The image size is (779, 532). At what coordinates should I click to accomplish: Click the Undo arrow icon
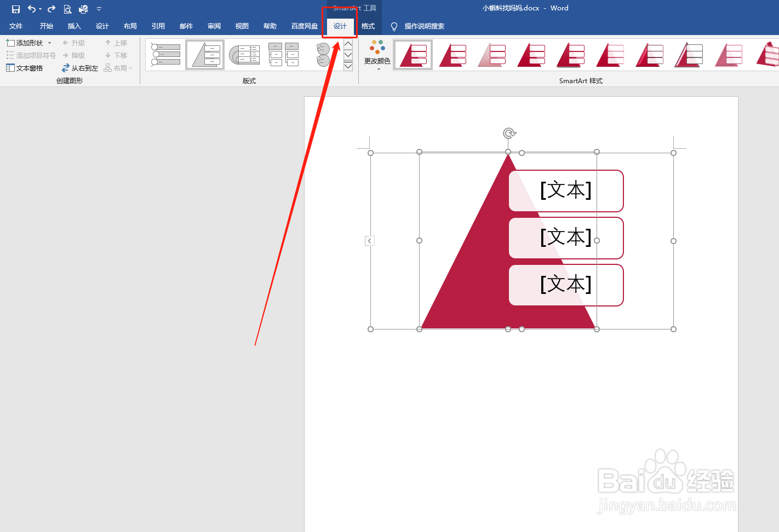32,9
